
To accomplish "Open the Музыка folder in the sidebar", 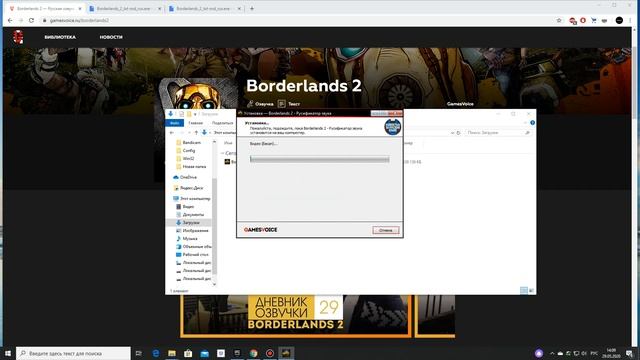I will click(x=187, y=238).
